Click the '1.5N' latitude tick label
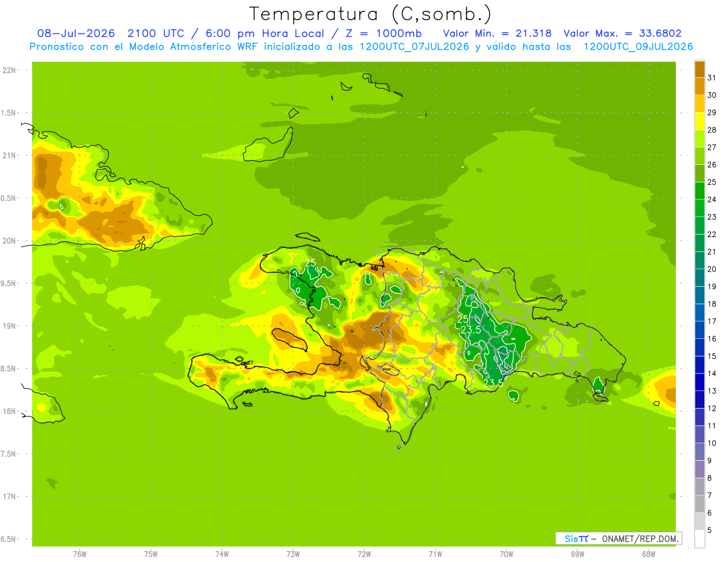This screenshot has width=728, height=562. click(x=8, y=113)
